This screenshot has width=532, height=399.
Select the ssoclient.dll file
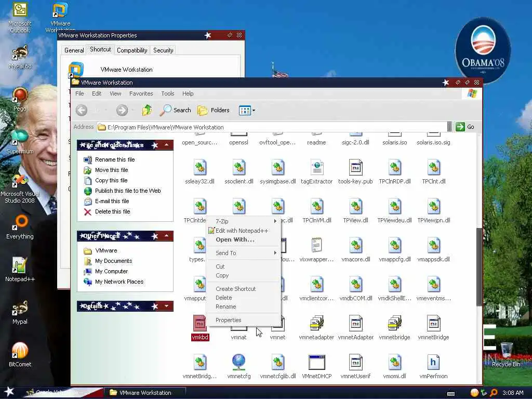[239, 172]
